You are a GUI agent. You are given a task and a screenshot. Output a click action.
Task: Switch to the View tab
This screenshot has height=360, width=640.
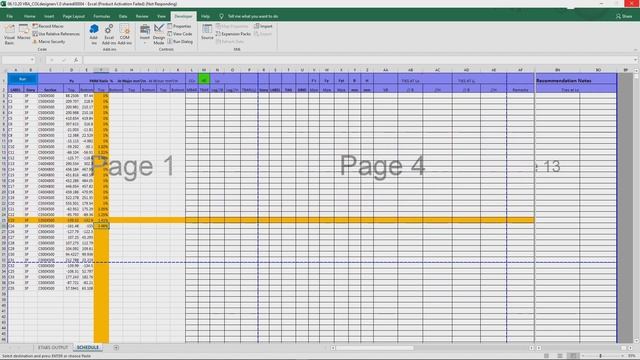click(x=161, y=16)
